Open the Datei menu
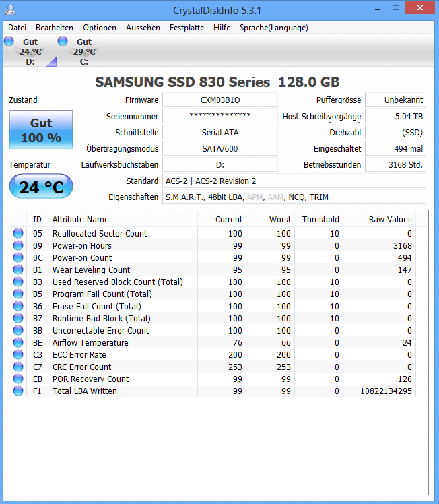Viewport: 439px width, 504px height. click(17, 28)
